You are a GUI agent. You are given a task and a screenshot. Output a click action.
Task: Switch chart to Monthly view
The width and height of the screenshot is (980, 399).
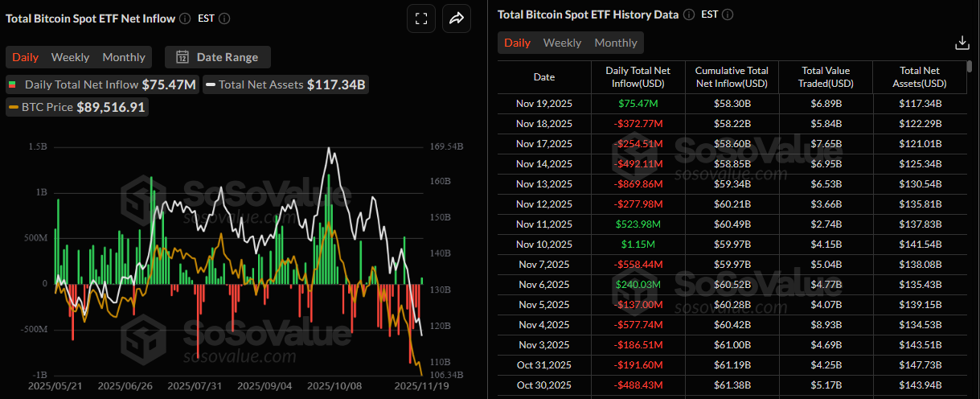coord(124,57)
